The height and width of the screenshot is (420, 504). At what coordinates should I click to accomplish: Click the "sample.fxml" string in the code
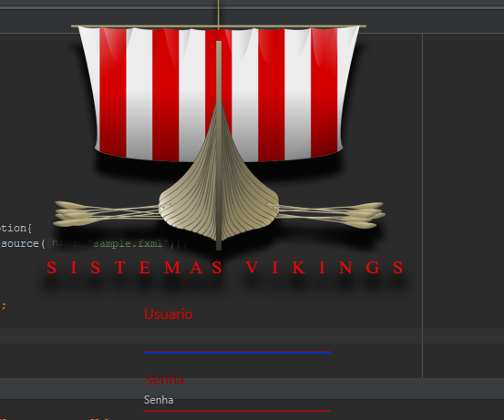click(x=128, y=243)
